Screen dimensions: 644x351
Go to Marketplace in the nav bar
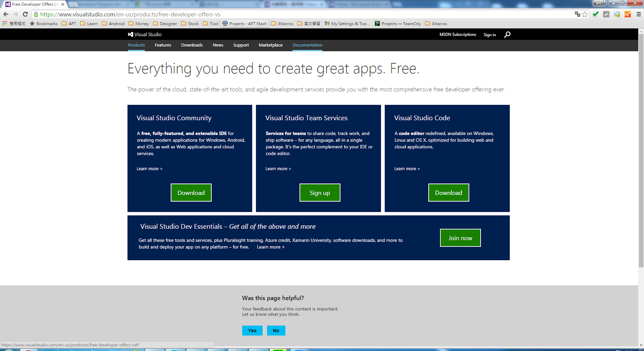click(270, 45)
